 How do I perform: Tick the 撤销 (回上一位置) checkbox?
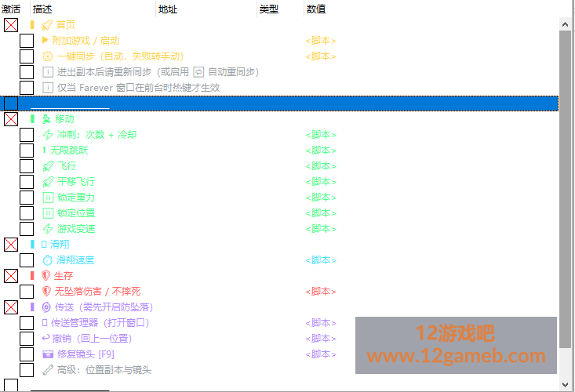(x=27, y=339)
